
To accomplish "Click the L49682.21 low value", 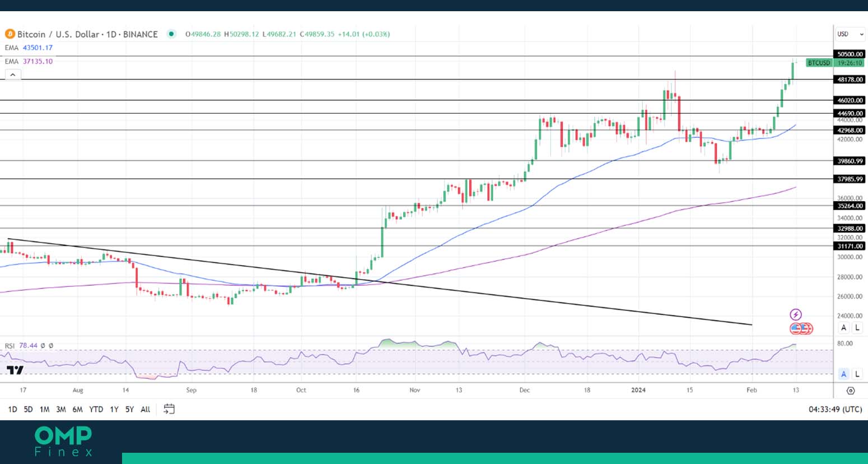I will tap(279, 34).
